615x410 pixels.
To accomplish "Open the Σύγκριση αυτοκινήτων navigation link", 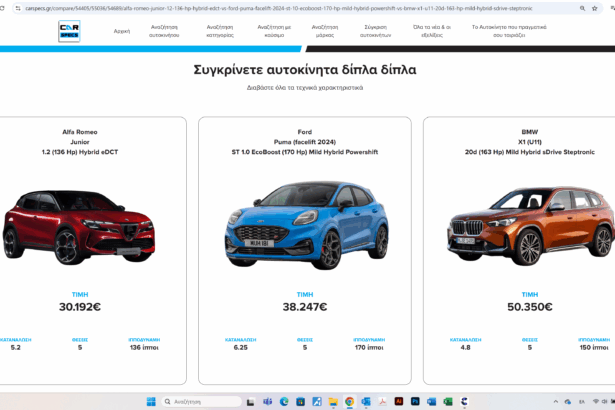I will click(377, 31).
